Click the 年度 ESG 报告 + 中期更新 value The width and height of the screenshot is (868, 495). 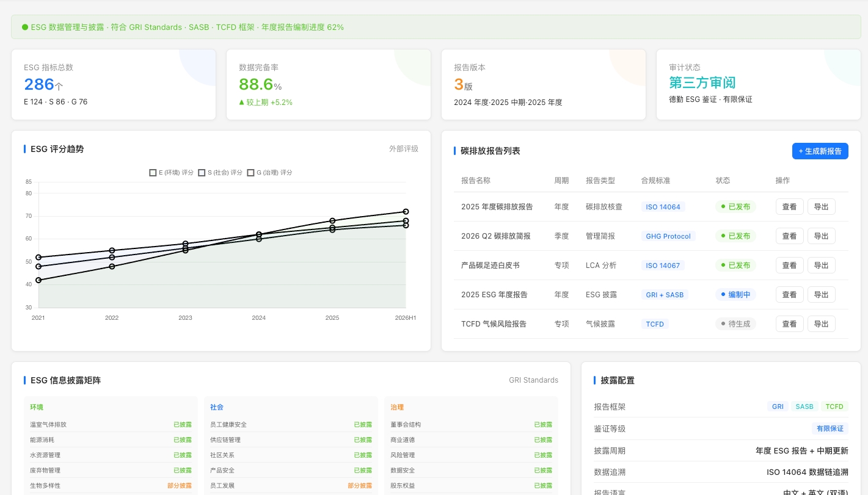tap(802, 450)
